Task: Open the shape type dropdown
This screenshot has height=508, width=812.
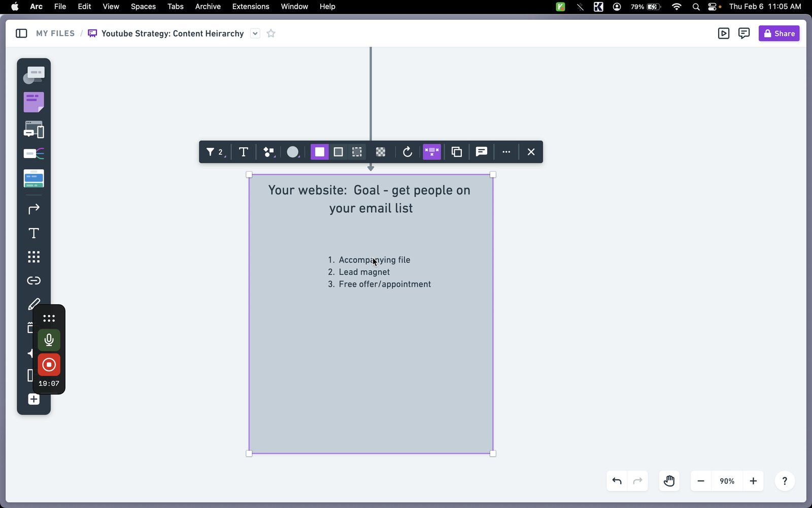Action: pyautogui.click(x=269, y=152)
